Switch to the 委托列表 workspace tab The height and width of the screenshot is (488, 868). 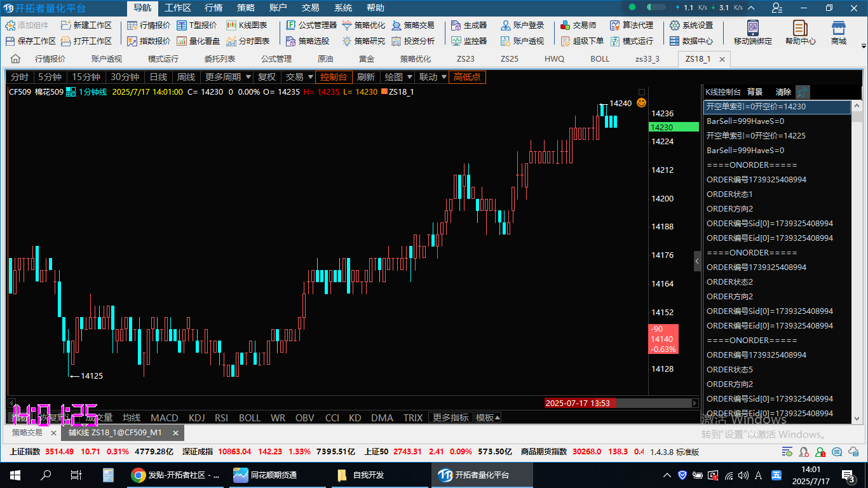219,59
